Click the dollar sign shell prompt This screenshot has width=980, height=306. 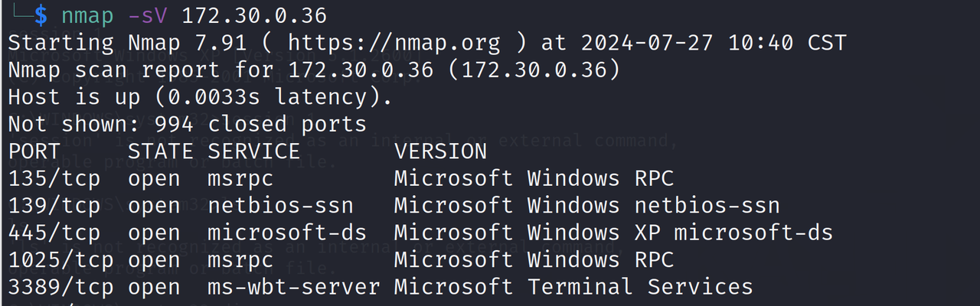(41, 15)
